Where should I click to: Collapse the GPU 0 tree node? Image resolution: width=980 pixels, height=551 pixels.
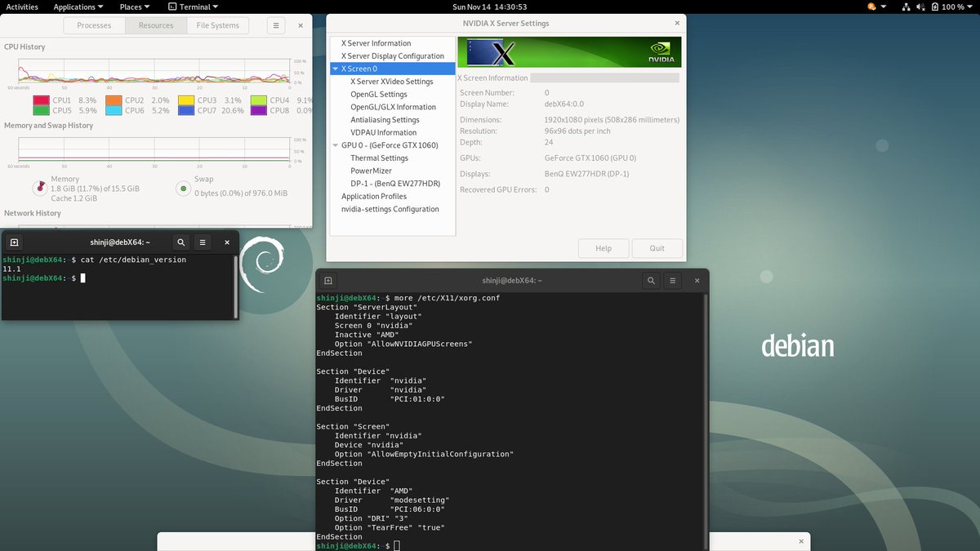tap(336, 145)
